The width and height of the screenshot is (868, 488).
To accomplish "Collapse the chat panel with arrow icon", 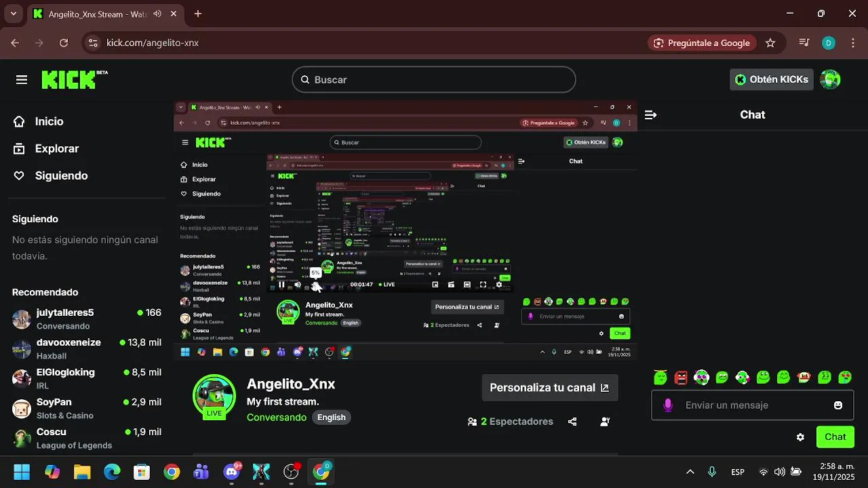I will point(650,115).
